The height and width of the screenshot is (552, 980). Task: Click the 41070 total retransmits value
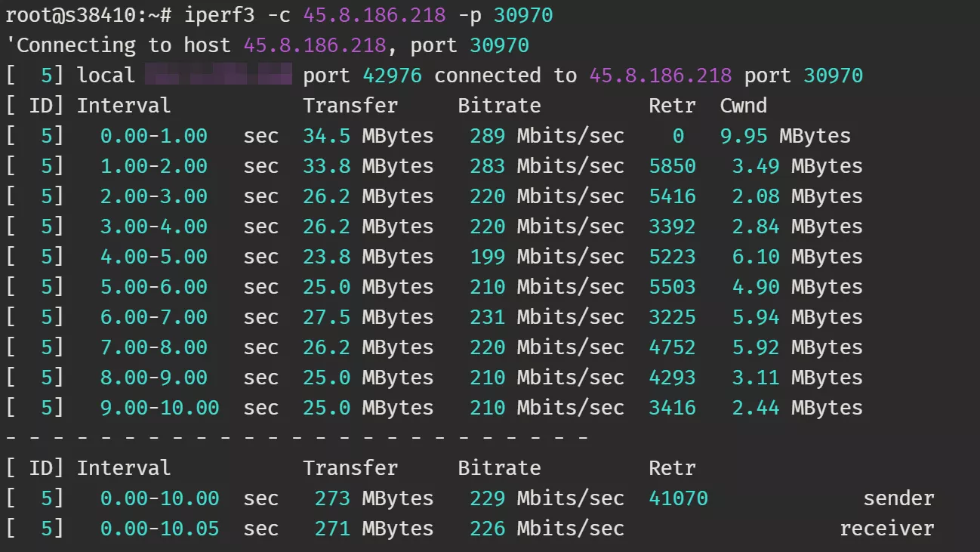click(x=678, y=498)
